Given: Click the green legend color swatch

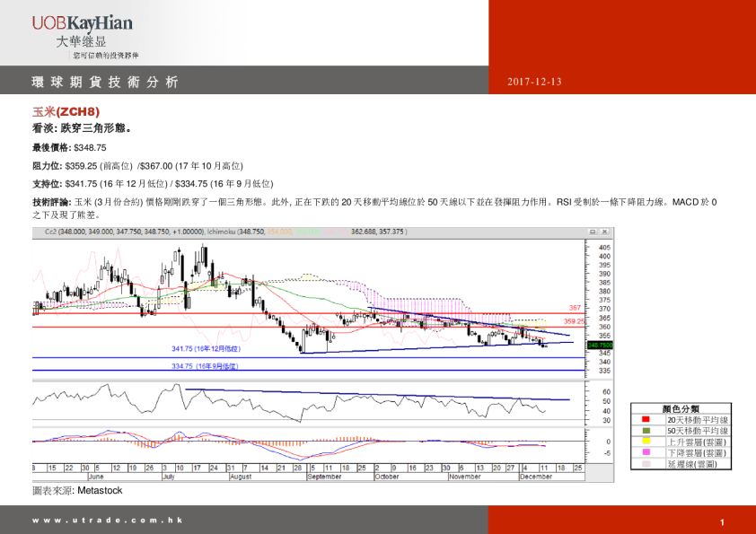Looking at the screenshot, I should pos(645,430).
